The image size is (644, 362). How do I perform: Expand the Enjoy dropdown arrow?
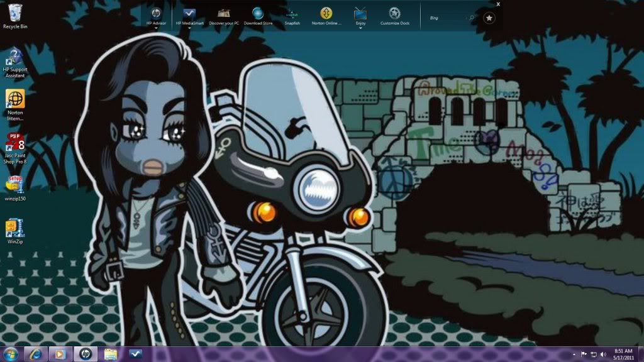click(x=360, y=28)
